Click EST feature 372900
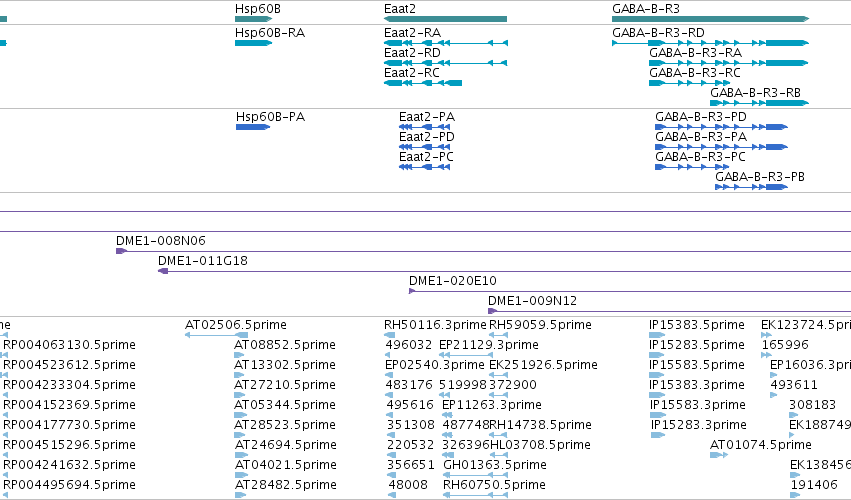Image resolution: width=851 pixels, height=500 pixels. coord(513,385)
